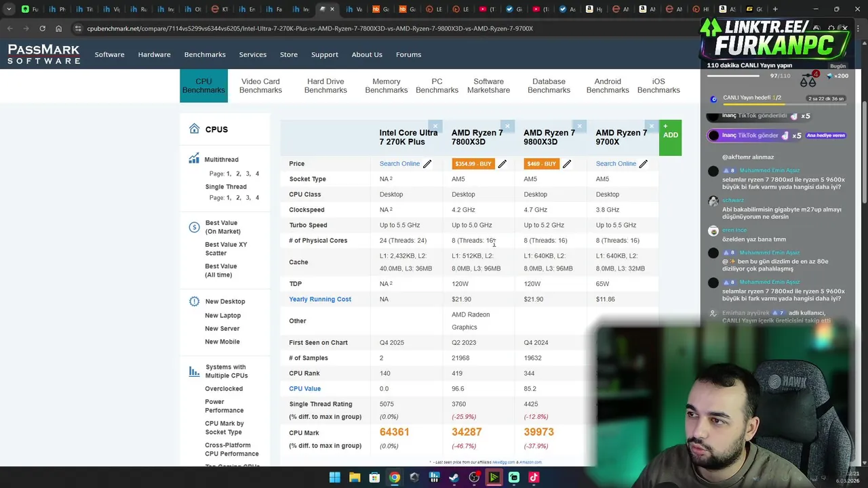Reload the page with refresh icon

pos(42,28)
